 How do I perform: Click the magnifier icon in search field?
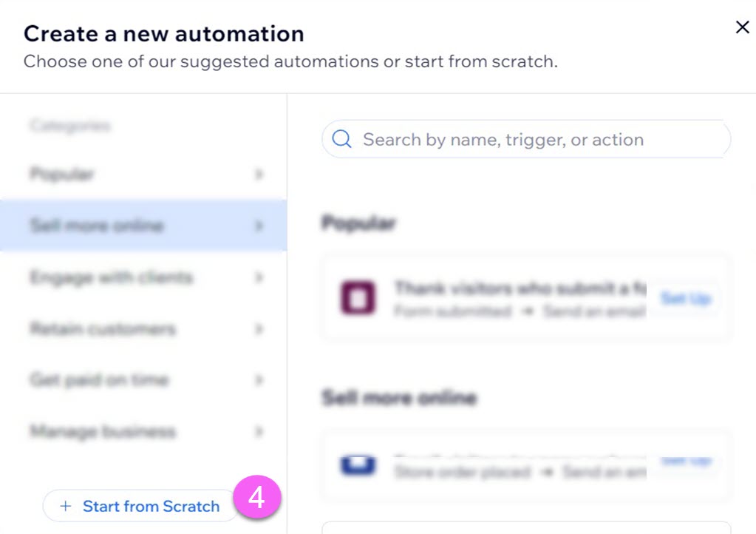point(341,139)
